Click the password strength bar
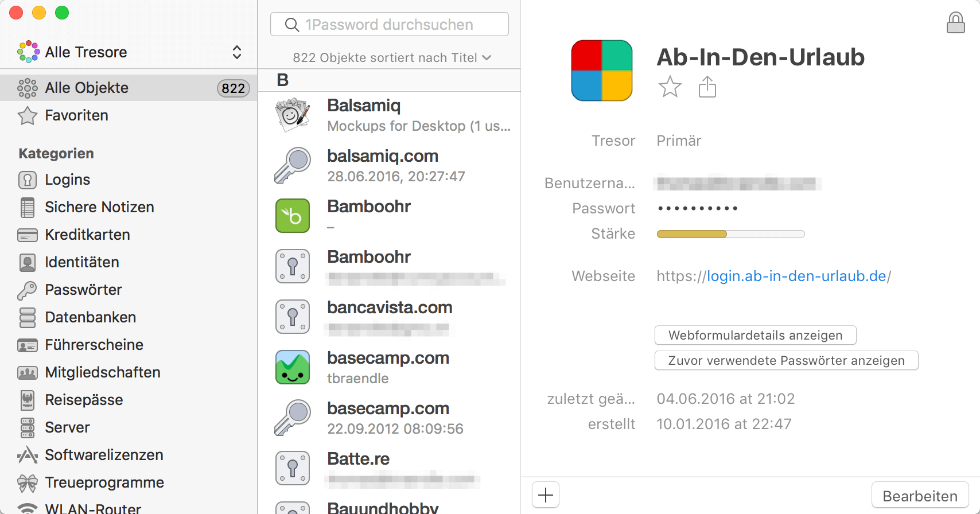 click(x=730, y=234)
